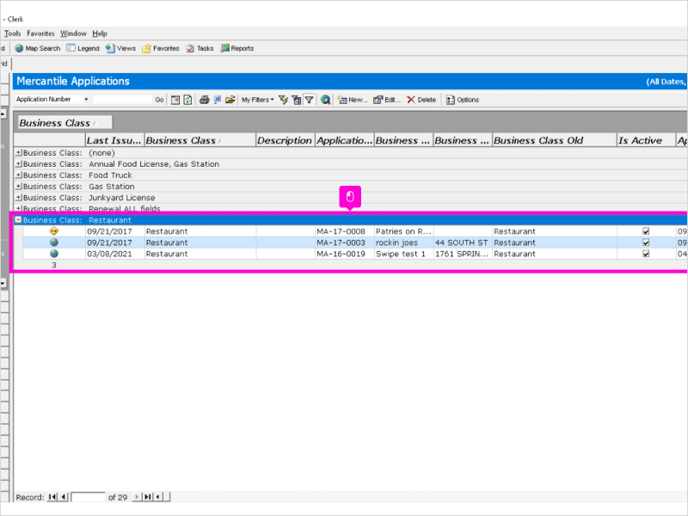The width and height of the screenshot is (688, 516).
Task: Click the export icon beside the printer
Action: click(217, 100)
